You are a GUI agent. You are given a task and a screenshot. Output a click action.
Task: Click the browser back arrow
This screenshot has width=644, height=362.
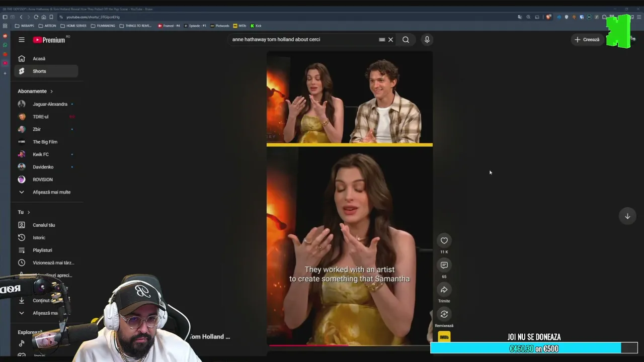(x=21, y=17)
